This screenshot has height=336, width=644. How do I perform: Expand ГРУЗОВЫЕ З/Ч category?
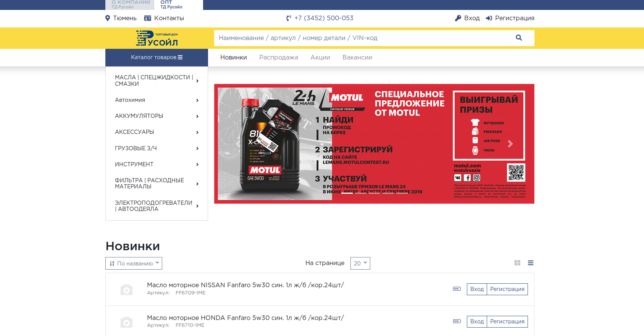tap(157, 148)
